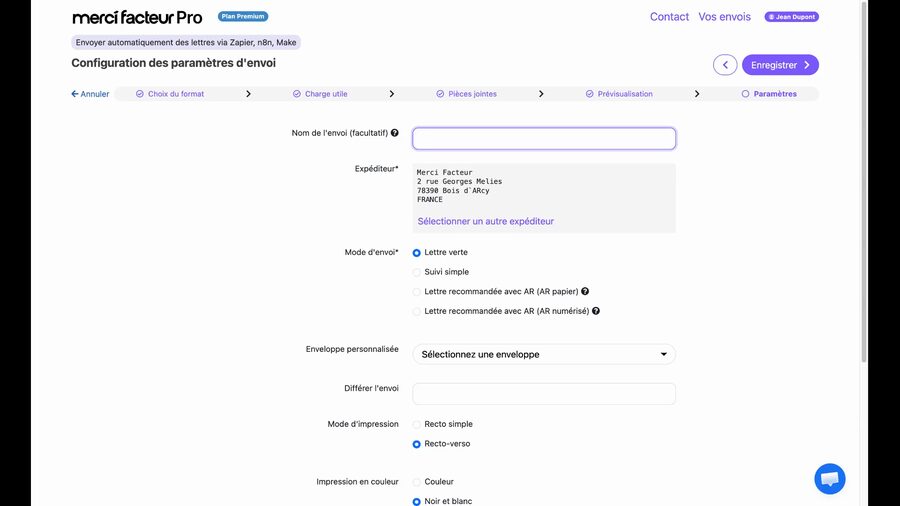Click help icon for AR numérisé option

596,310
